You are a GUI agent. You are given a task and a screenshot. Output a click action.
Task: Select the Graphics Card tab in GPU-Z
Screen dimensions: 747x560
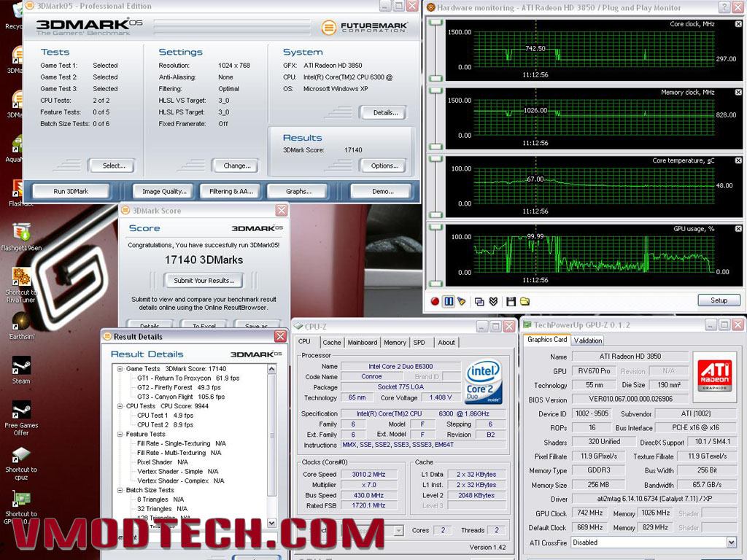(x=547, y=340)
